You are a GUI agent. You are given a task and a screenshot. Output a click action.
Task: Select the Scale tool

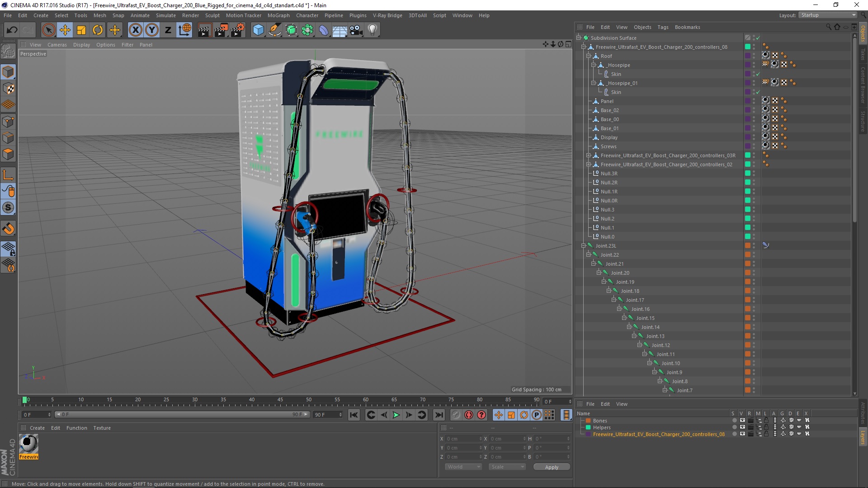tap(81, 30)
